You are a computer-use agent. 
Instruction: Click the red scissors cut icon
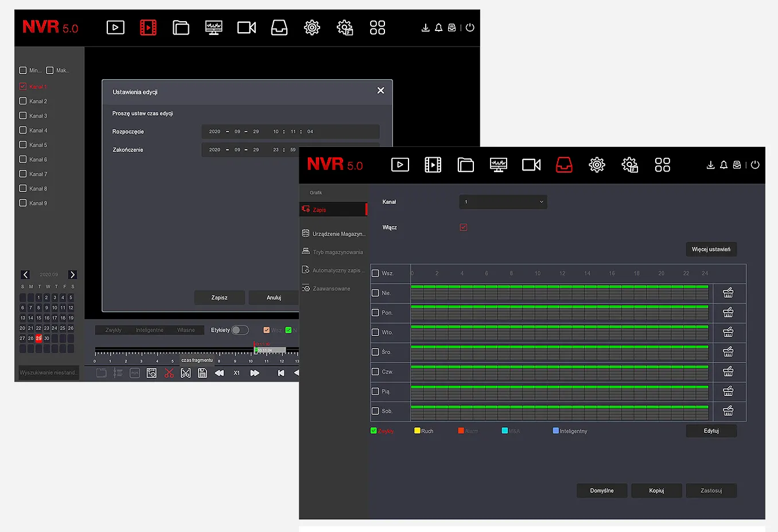point(169,373)
